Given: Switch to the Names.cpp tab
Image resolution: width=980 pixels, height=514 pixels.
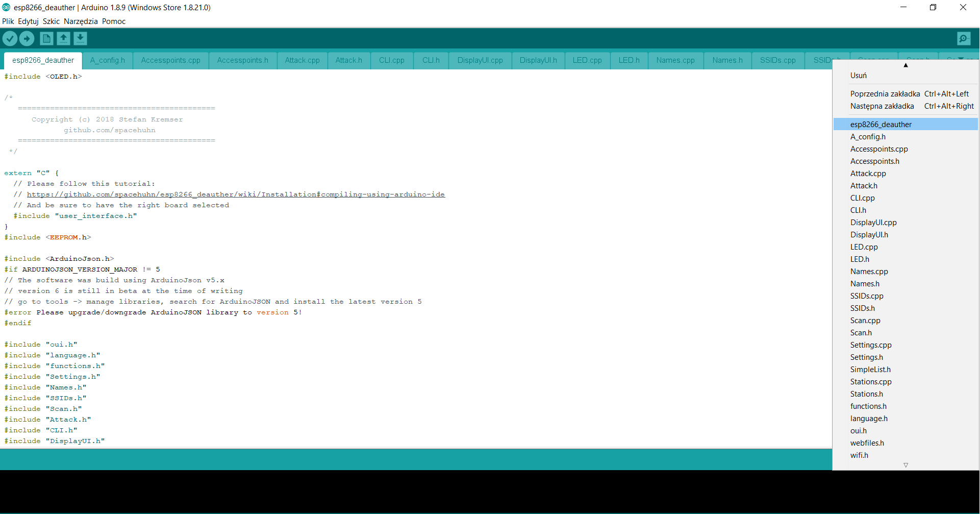Looking at the screenshot, I should pyautogui.click(x=676, y=60).
